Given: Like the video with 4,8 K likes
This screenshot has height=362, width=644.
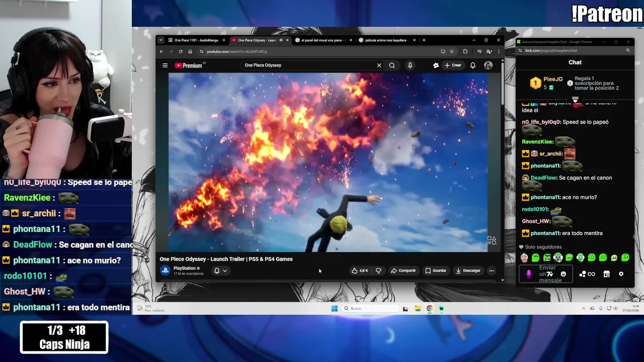Looking at the screenshot, I should [360, 270].
